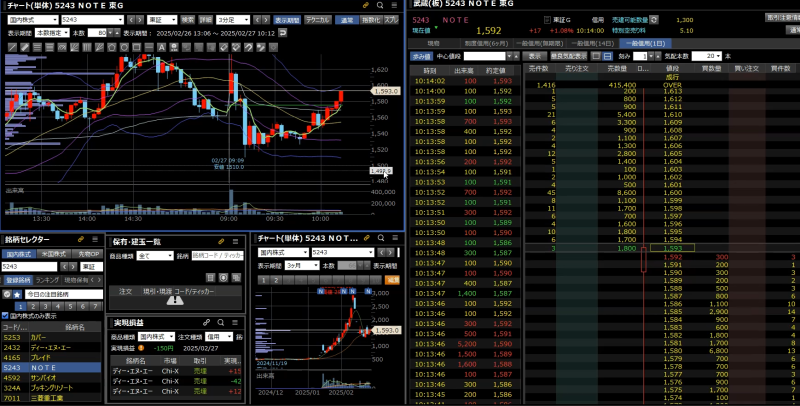Select 三菱重工業 row in watchlist
The image size is (800, 406).
pos(51,398)
